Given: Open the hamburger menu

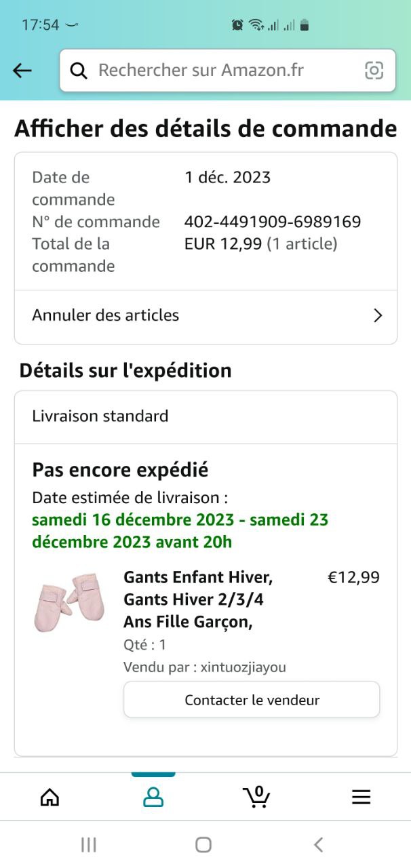Looking at the screenshot, I should pyautogui.click(x=361, y=797).
